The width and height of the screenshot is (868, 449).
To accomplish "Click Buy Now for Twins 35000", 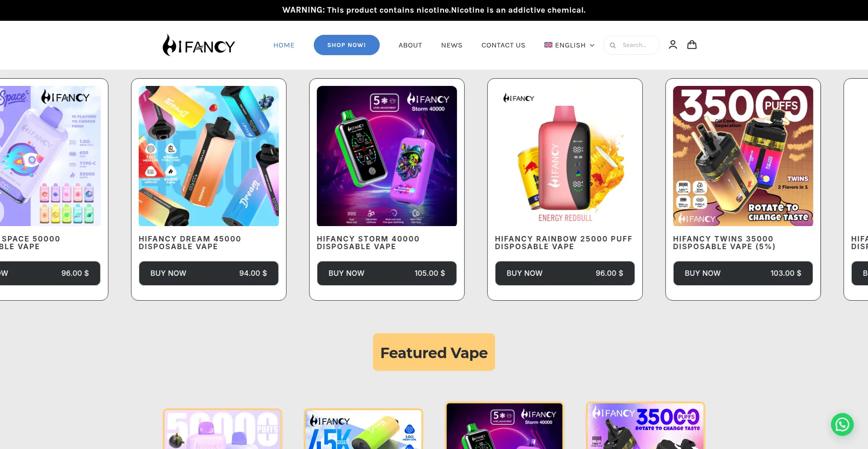I will pyautogui.click(x=743, y=273).
